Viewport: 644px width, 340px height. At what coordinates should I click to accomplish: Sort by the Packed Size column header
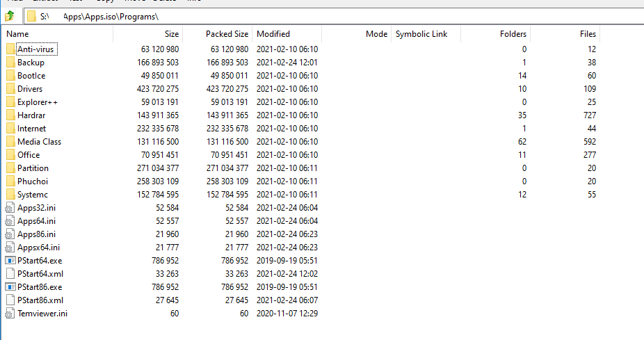217,34
